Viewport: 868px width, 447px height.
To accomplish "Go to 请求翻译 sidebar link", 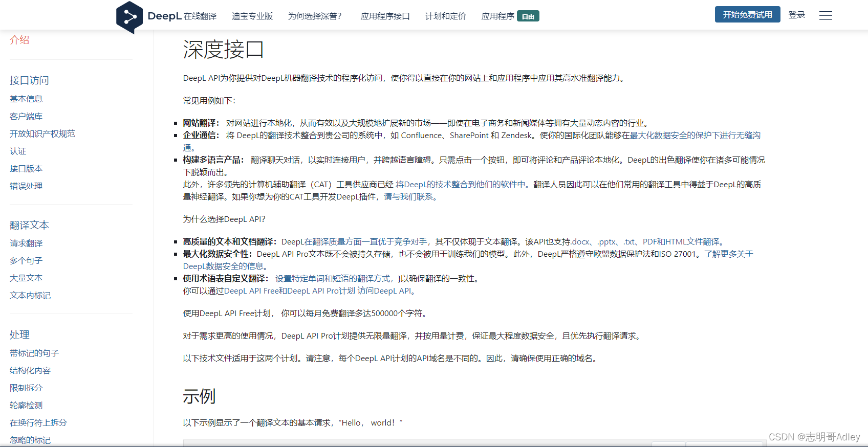I will point(26,243).
